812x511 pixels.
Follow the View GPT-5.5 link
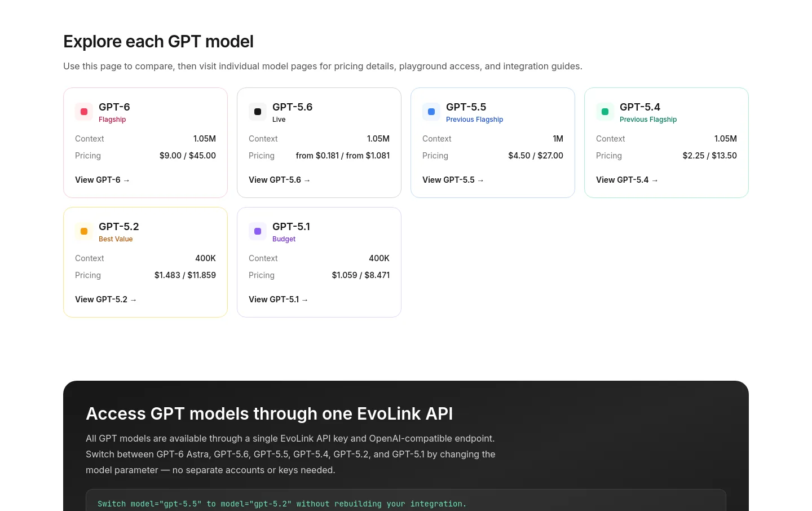click(453, 180)
